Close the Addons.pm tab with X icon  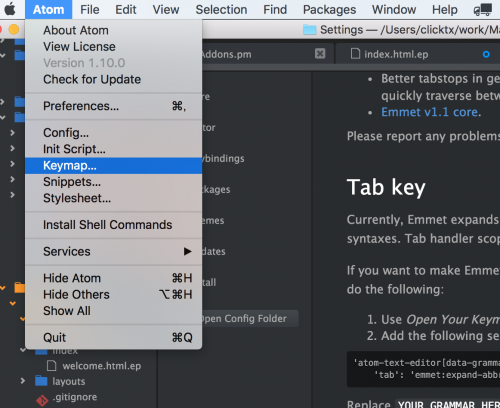point(320,53)
